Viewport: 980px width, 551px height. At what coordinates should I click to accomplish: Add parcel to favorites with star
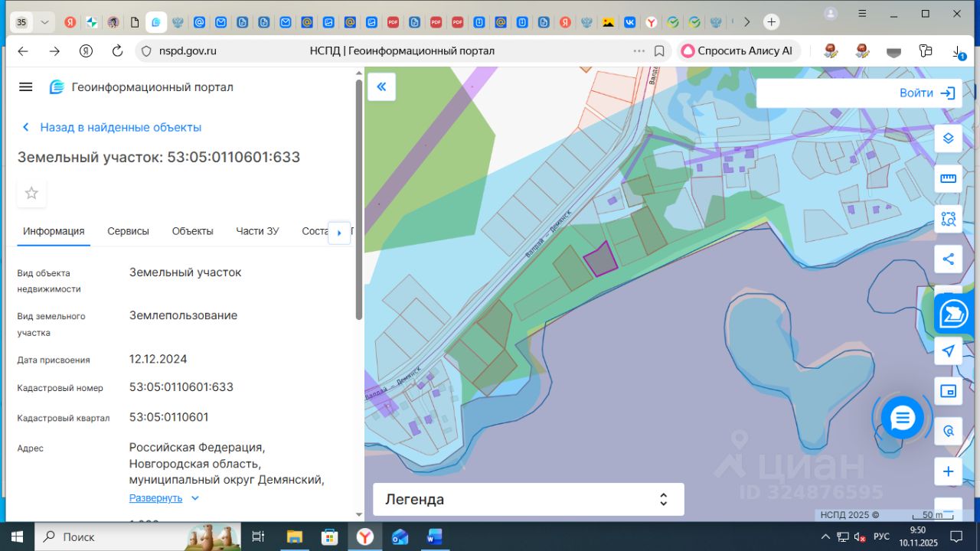click(x=31, y=194)
